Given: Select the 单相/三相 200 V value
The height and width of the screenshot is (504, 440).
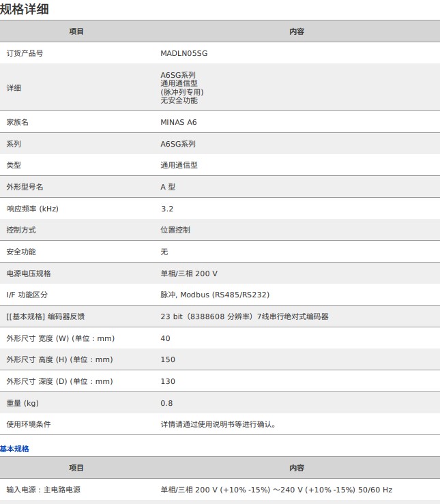Looking at the screenshot, I should click(x=189, y=273).
